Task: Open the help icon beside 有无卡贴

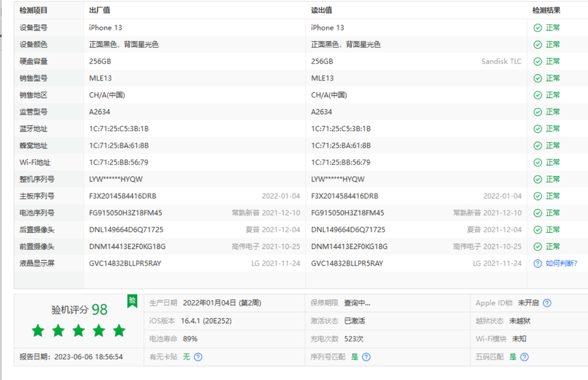Action: 198,357
